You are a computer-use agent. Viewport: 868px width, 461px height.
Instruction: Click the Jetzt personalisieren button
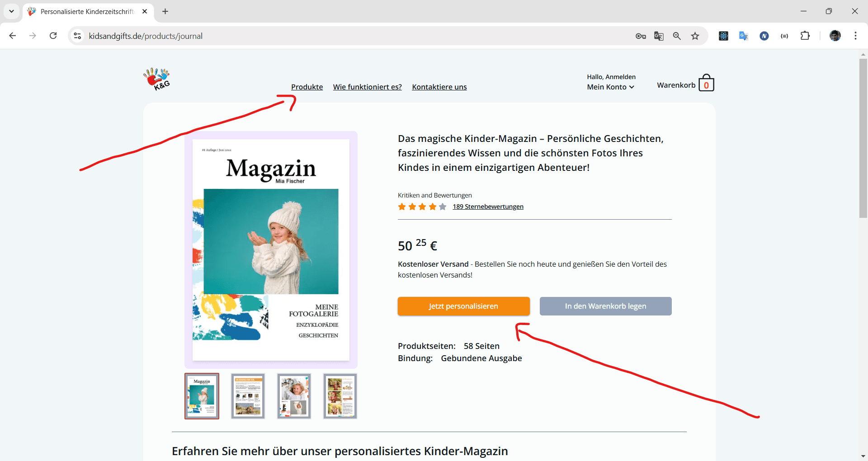point(463,306)
